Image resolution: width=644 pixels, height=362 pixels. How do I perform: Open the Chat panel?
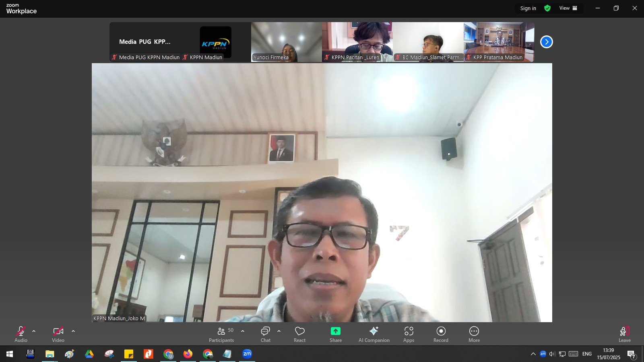click(x=266, y=334)
